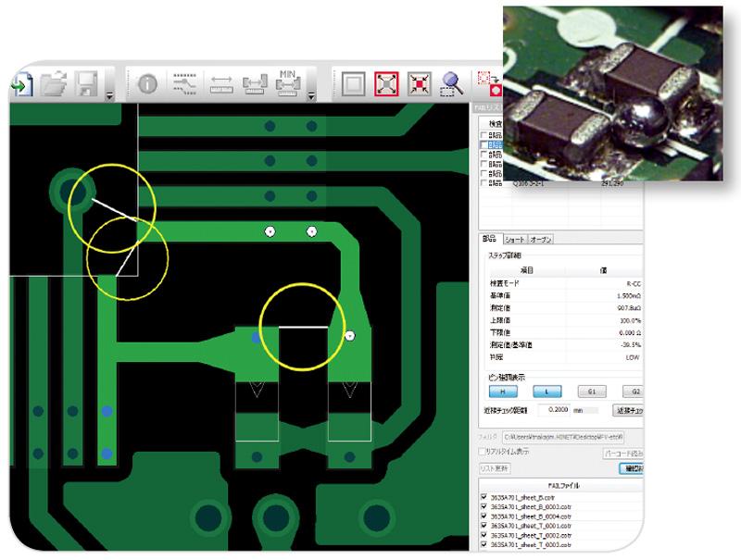Click the L pin highlight button
The width and height of the screenshot is (741, 560).
click(x=546, y=392)
